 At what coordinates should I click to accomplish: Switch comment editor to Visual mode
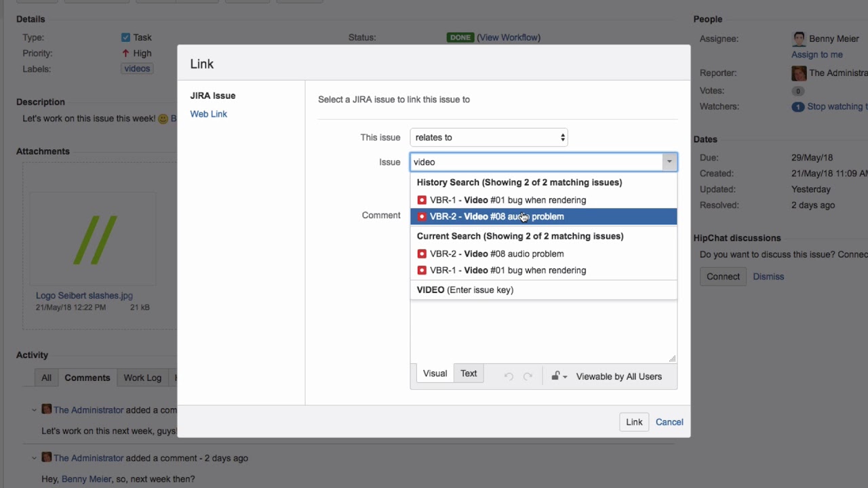coord(435,373)
